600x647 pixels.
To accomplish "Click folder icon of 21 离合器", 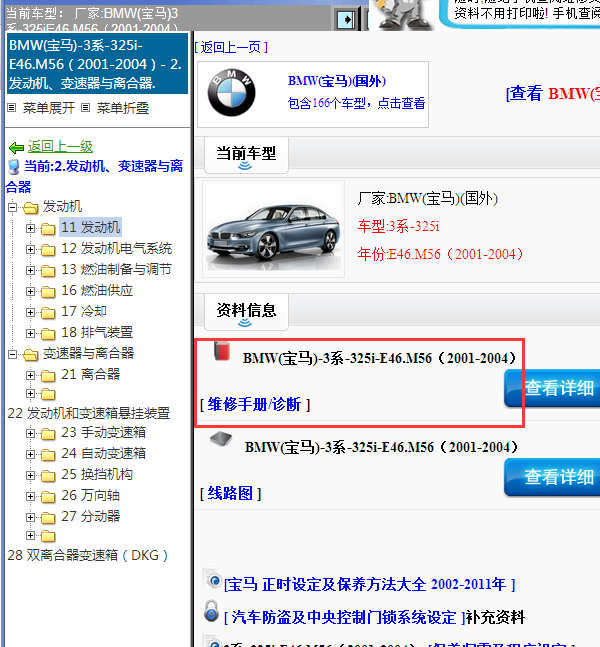I will pos(48,375).
